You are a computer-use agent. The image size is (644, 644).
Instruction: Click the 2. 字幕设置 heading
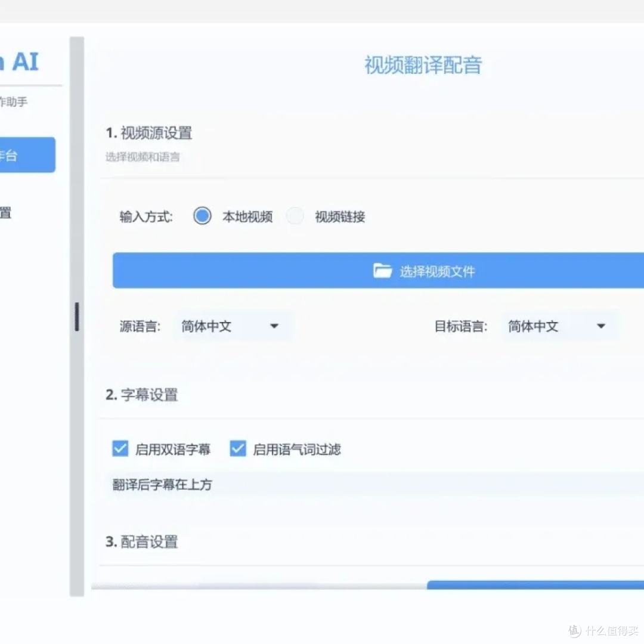point(142,395)
